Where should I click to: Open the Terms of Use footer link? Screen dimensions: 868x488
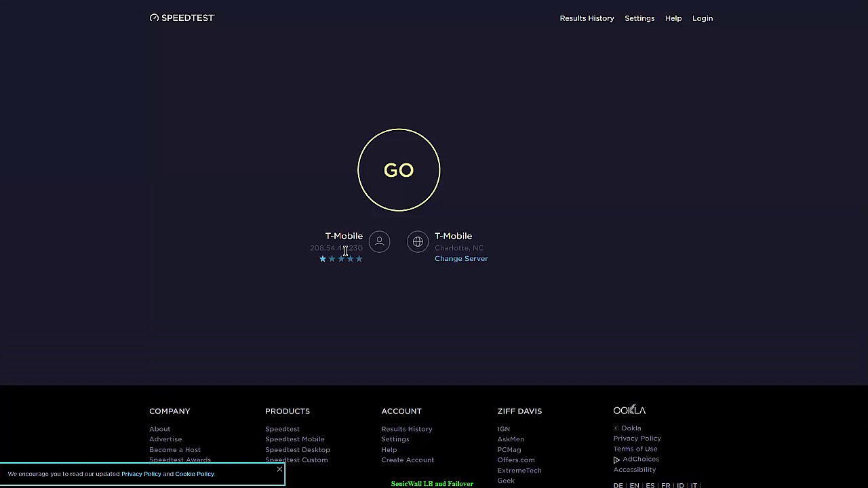635,449
